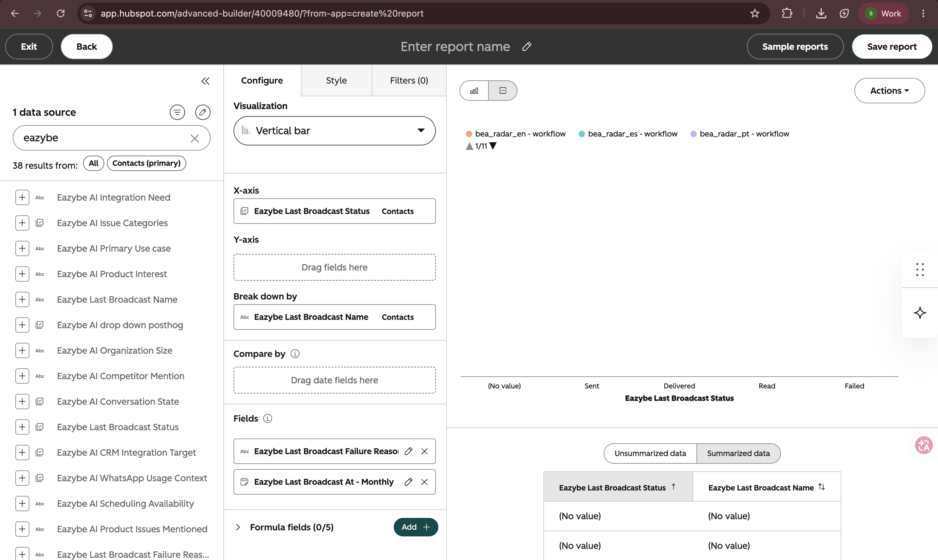Expand the Formula fields section

point(238,527)
